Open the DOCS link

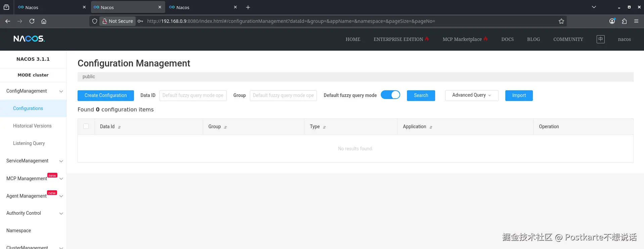[507, 39]
